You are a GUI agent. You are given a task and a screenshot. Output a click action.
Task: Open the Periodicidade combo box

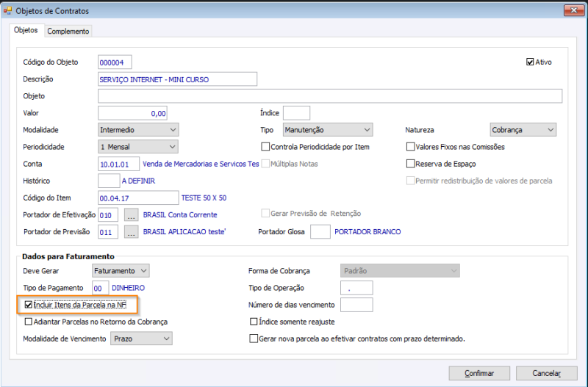coord(138,147)
